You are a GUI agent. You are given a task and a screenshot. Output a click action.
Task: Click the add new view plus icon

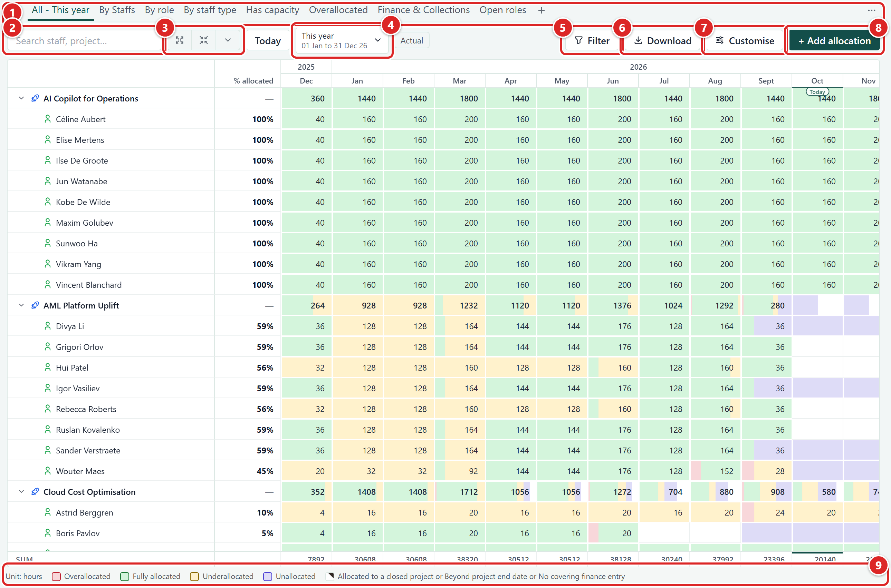[x=541, y=10]
